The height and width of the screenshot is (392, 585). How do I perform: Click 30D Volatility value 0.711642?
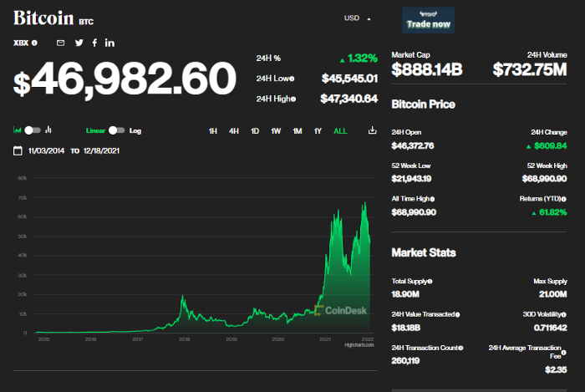(x=550, y=328)
